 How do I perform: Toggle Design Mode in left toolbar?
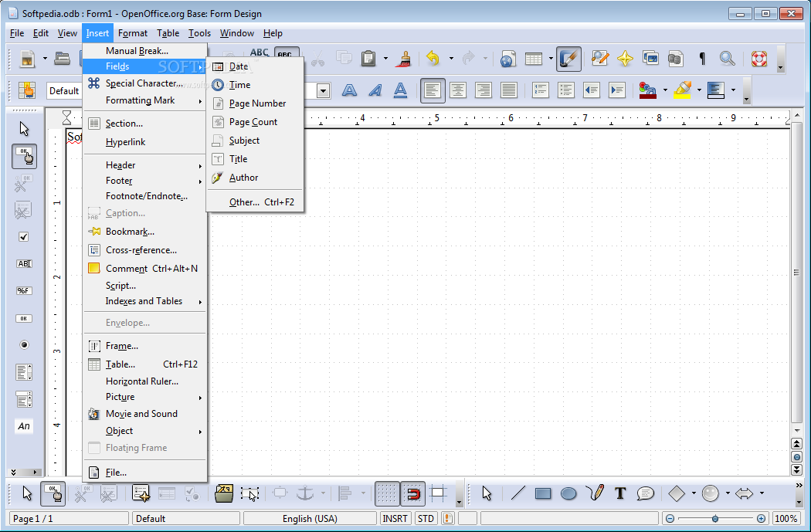click(24, 156)
